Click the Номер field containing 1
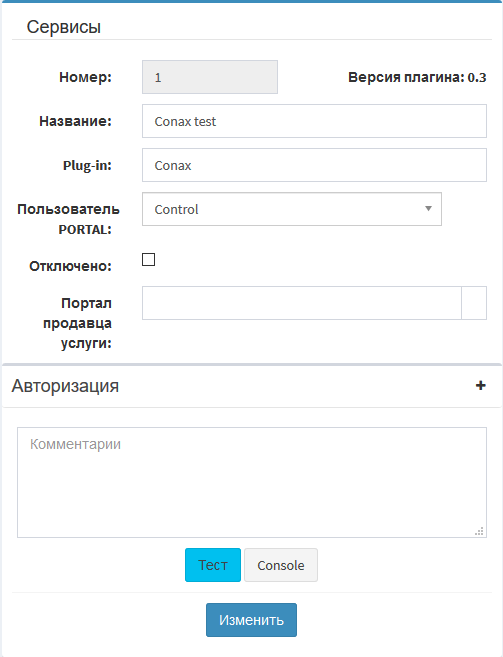 [210, 77]
